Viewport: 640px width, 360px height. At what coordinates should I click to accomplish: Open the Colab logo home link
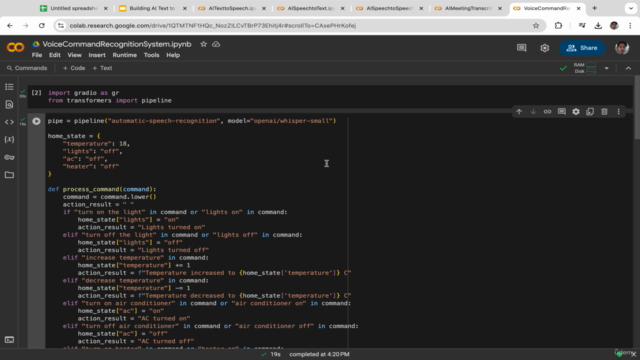click(x=16, y=48)
